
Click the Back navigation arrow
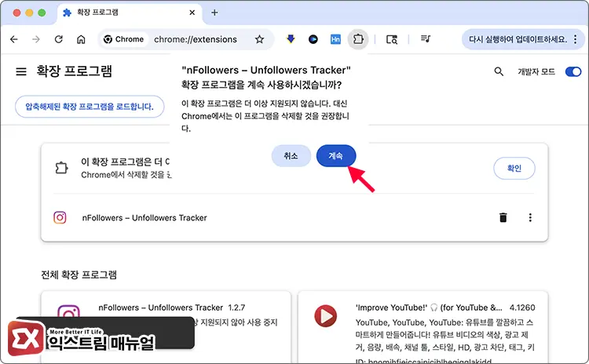click(x=14, y=39)
